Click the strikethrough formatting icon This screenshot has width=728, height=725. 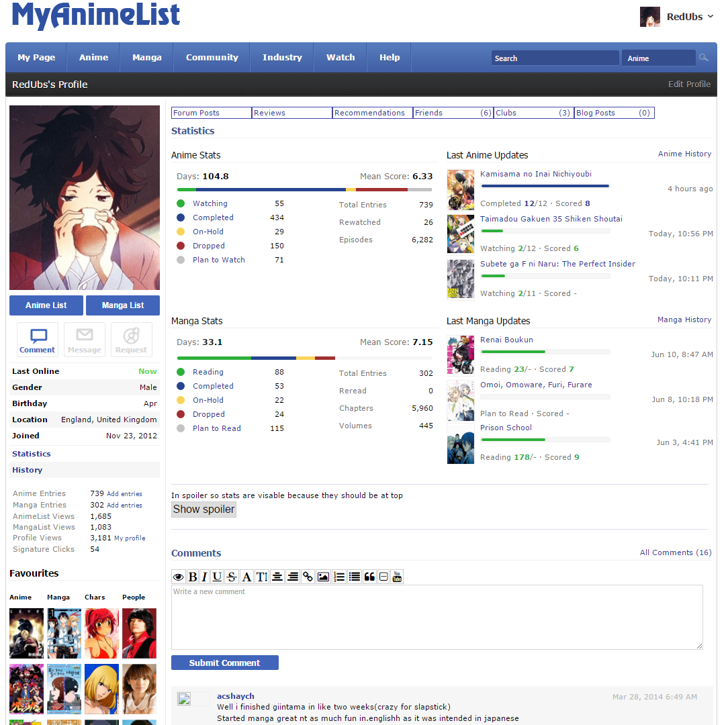point(232,577)
